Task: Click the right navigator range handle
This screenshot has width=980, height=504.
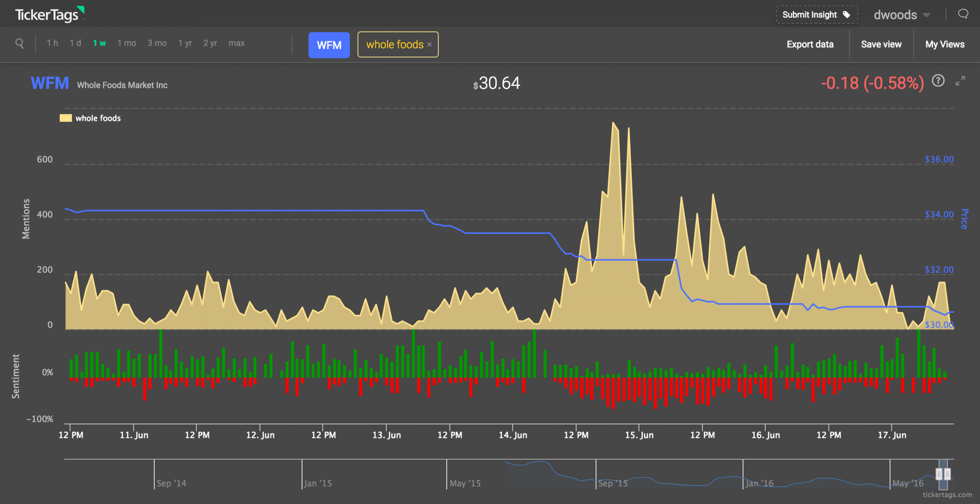Action: (x=947, y=474)
